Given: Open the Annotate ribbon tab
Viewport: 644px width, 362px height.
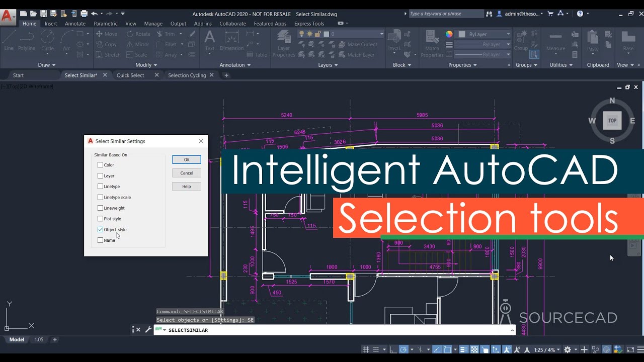Looking at the screenshot, I should (75, 24).
